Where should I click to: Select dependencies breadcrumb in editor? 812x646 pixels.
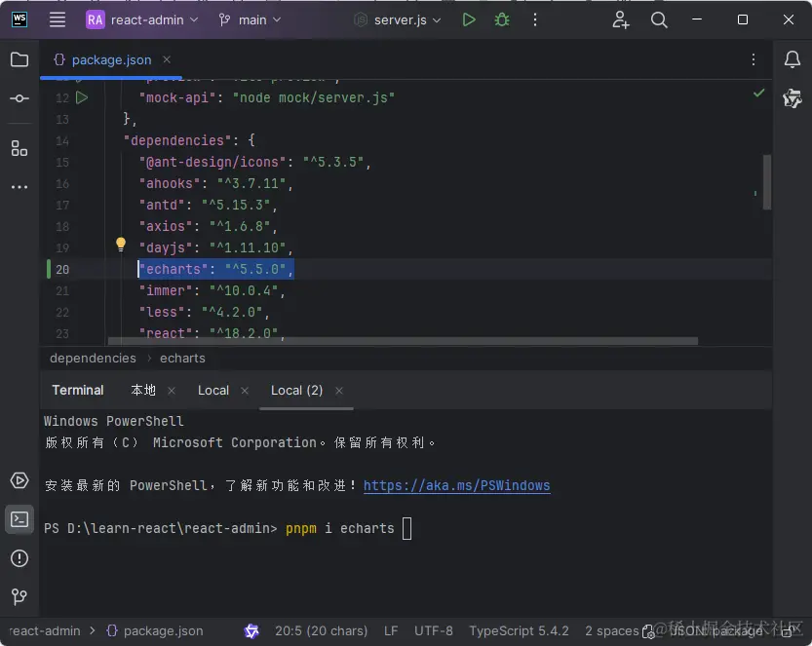[x=93, y=359]
